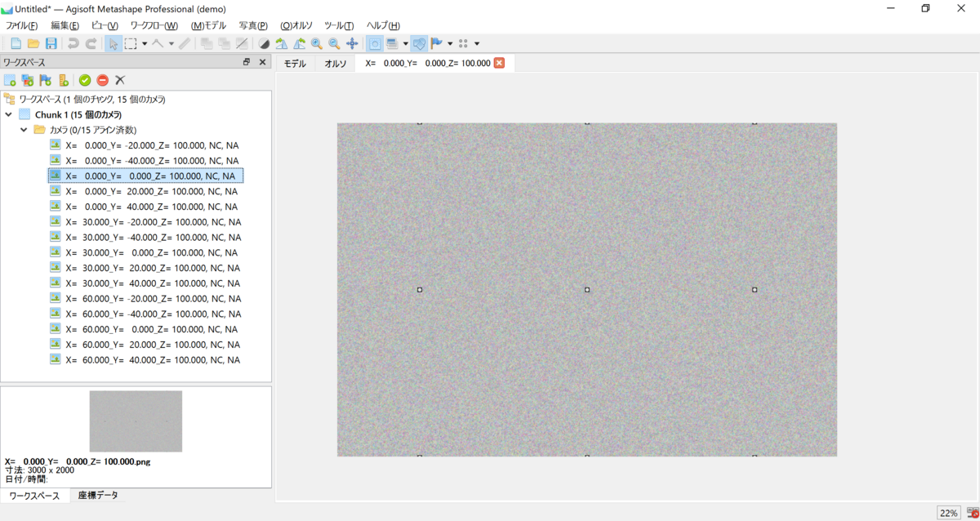
Task: Open the points display dropdown arrow
Action: 477,43
